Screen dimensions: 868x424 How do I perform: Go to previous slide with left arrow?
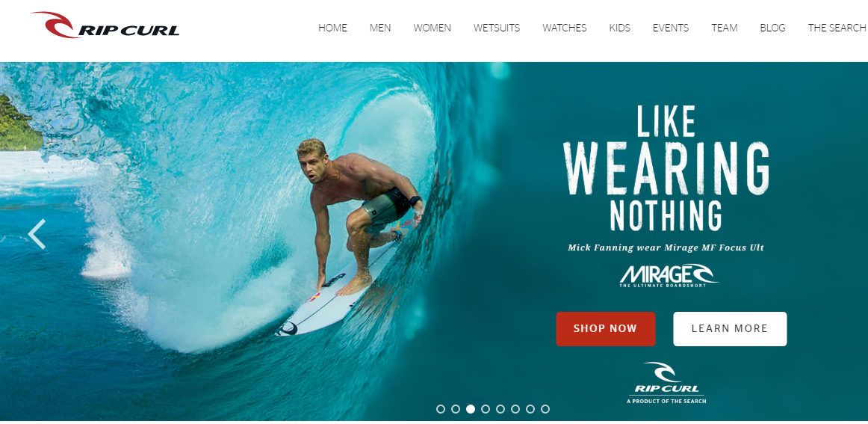click(37, 234)
